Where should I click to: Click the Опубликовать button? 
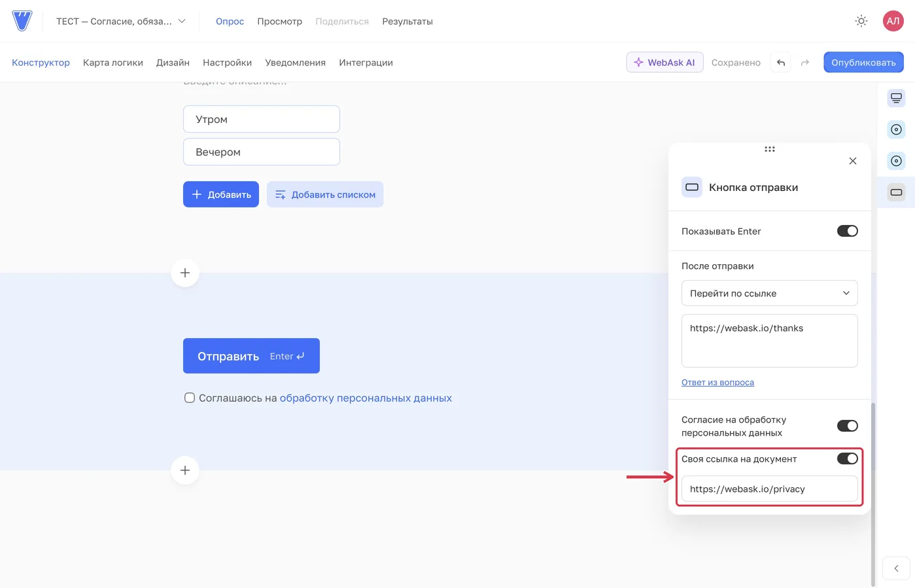coord(863,62)
